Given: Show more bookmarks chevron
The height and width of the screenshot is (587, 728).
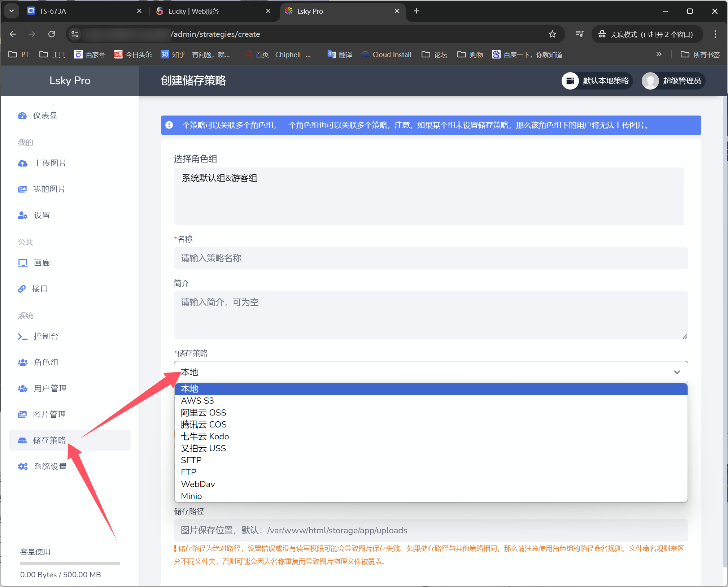Looking at the screenshot, I should pyautogui.click(x=659, y=55).
